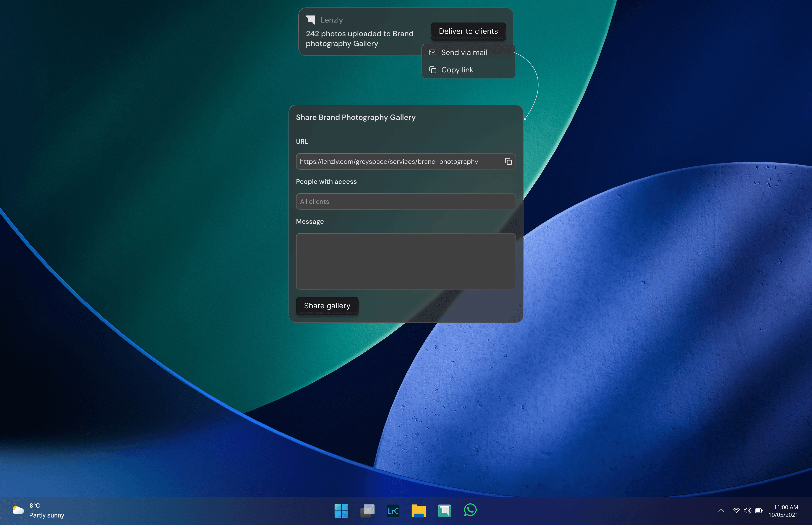Click inside the Message text area
This screenshot has height=525, width=812.
tap(406, 261)
